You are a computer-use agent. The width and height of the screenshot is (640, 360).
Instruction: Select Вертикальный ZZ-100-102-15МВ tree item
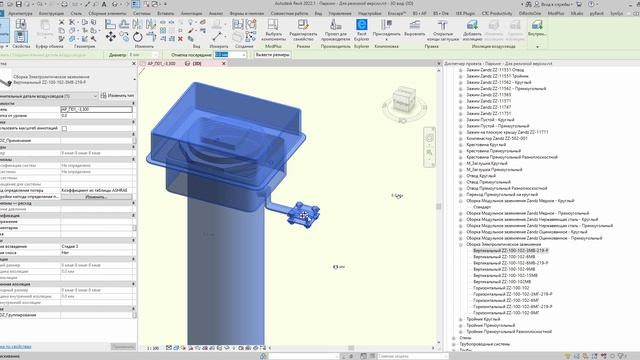pos(505,276)
